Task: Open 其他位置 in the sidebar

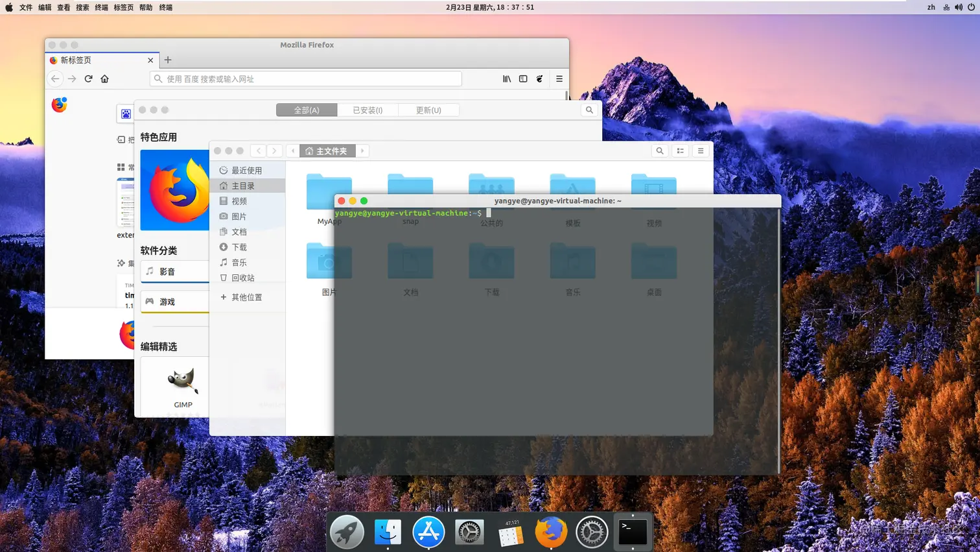Action: point(248,297)
